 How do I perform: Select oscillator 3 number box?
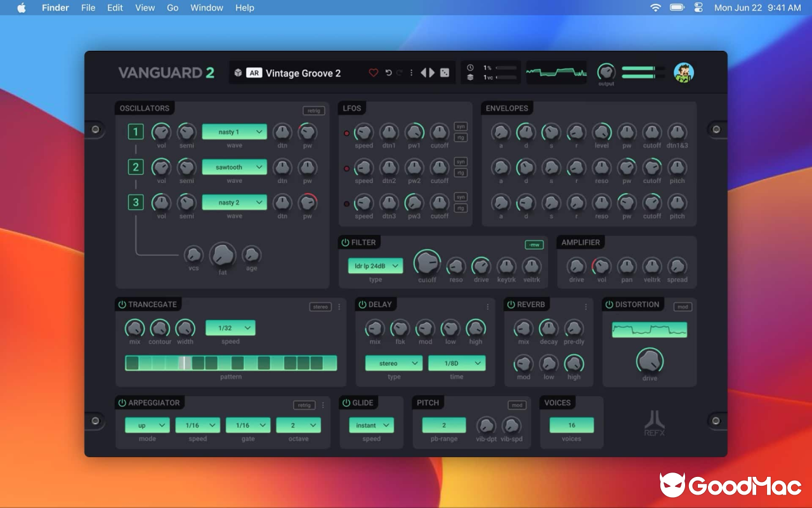(135, 203)
